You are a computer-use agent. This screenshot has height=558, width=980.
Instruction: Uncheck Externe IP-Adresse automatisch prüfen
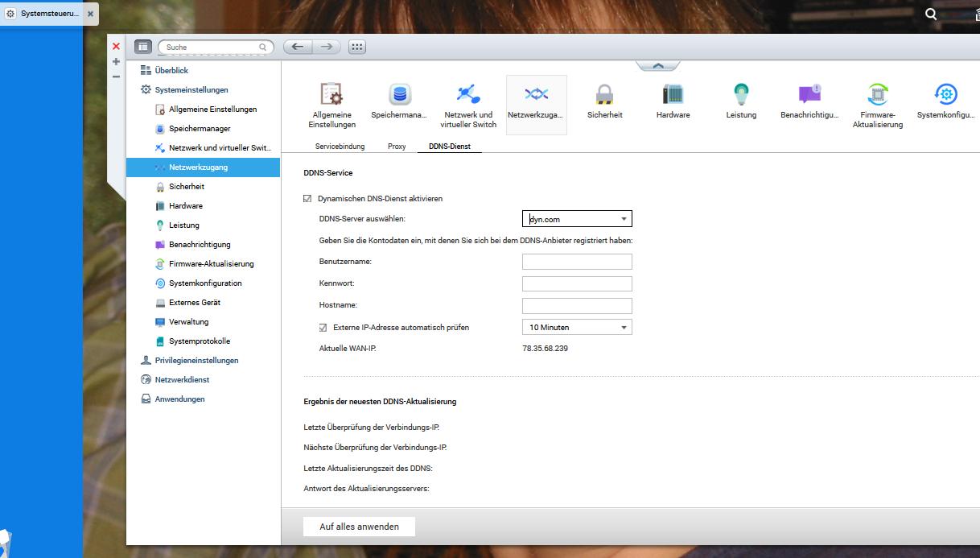pyautogui.click(x=324, y=327)
